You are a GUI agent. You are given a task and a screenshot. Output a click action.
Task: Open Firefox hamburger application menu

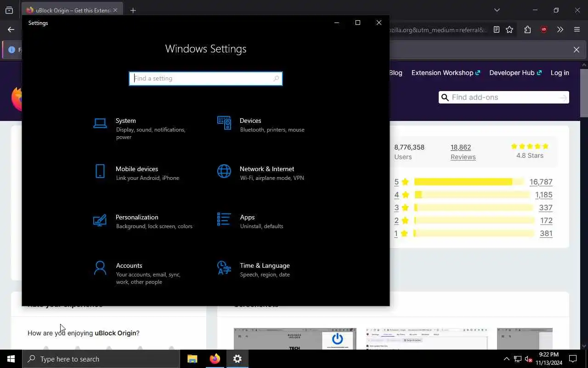(577, 29)
